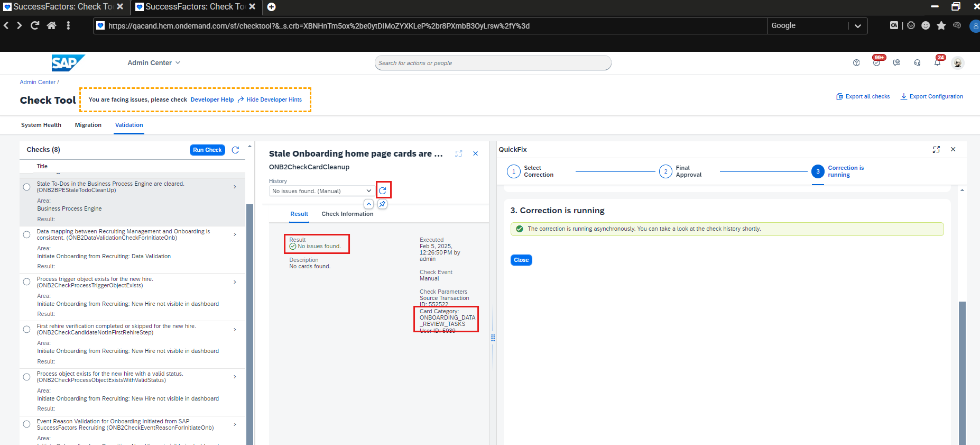Close the Stale Onboarding check detail panel
This screenshot has height=445, width=980.
click(476, 153)
